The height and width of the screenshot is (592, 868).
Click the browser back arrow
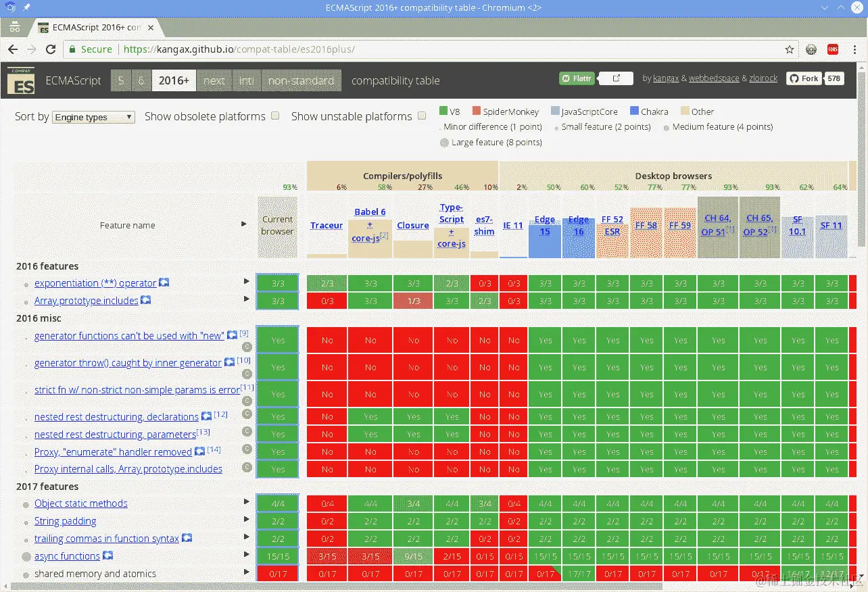point(13,49)
